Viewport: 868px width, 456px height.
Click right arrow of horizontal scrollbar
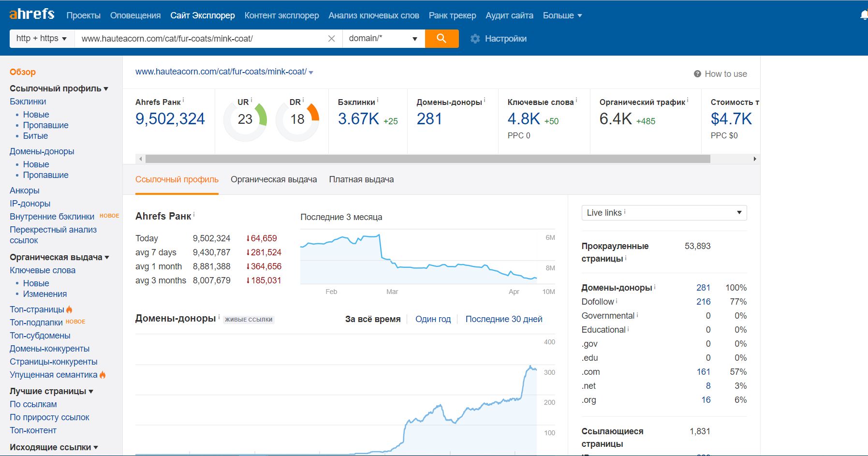pos(755,159)
